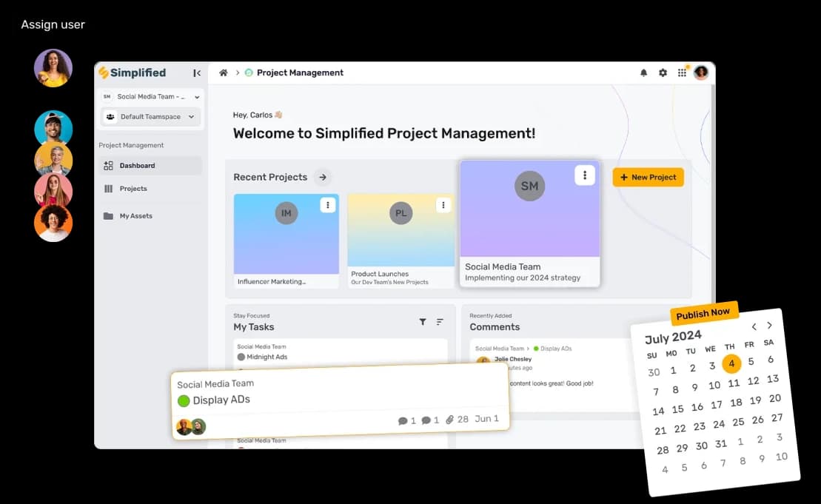Select July 31 in the calendar
Viewport: 821px width, 504px height.
pyautogui.click(x=721, y=444)
